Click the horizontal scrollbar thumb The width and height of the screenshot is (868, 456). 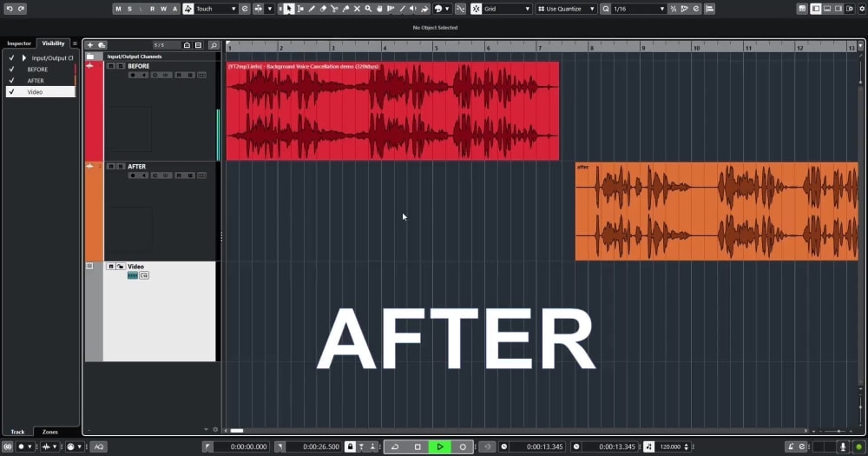237,431
